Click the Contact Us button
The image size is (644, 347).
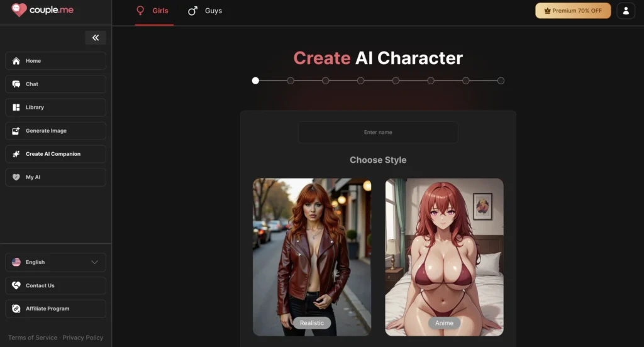[x=55, y=285]
